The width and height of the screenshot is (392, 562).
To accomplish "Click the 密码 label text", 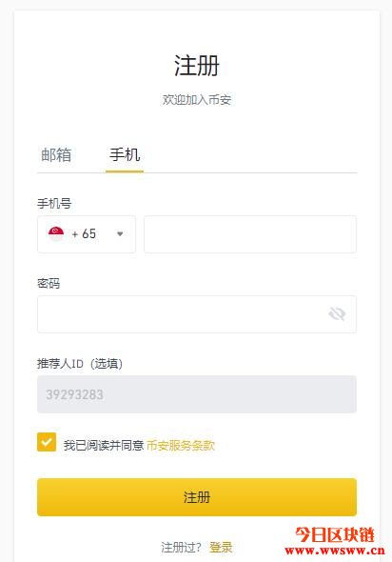I will point(49,284).
